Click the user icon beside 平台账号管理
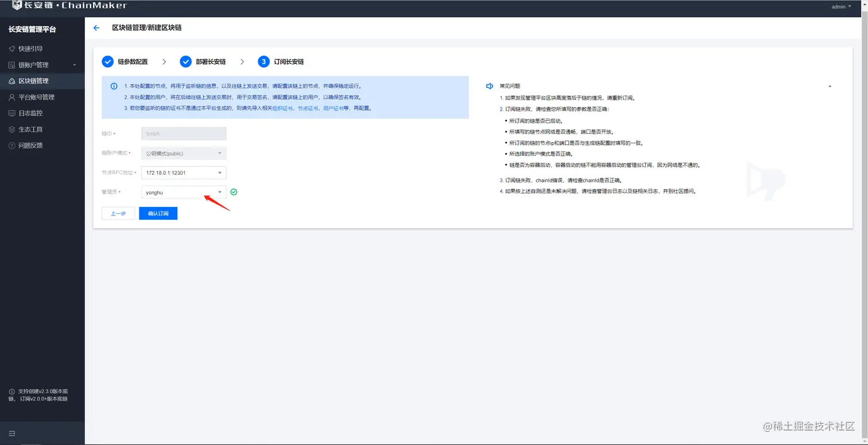 (x=12, y=97)
